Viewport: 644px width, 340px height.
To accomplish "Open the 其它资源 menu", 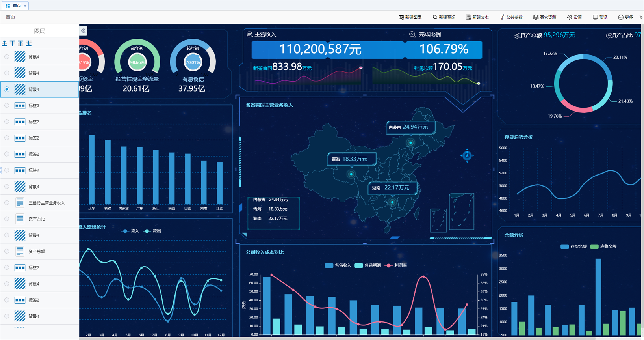I will pyautogui.click(x=545, y=17).
